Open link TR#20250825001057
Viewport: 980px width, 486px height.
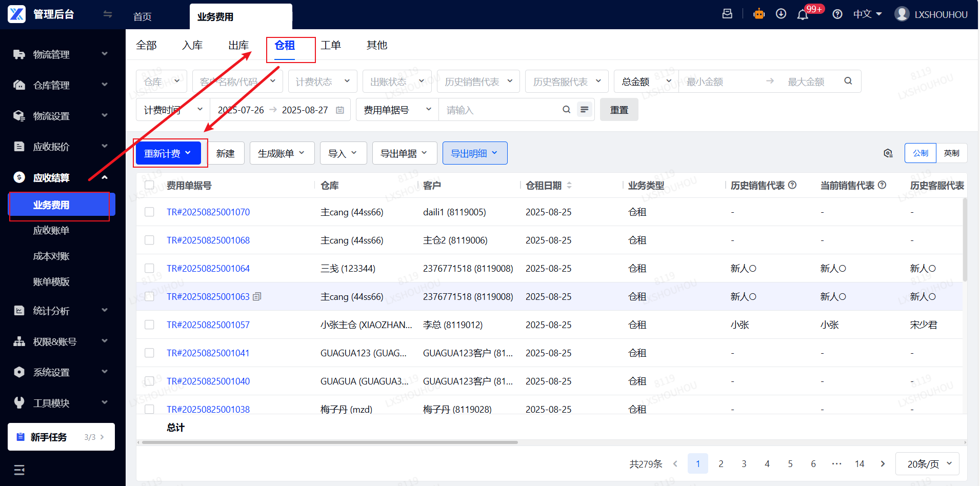(x=208, y=325)
